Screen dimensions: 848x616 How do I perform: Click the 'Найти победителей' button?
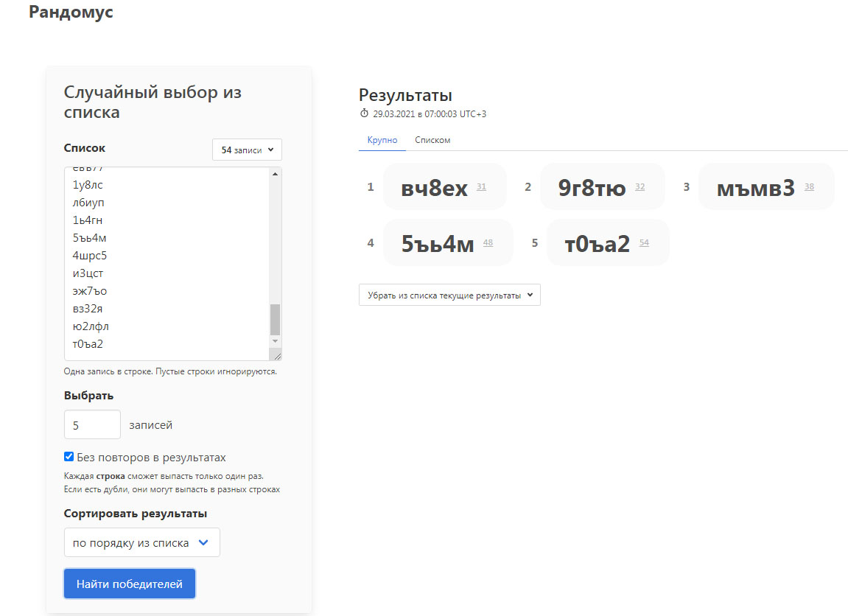(129, 584)
